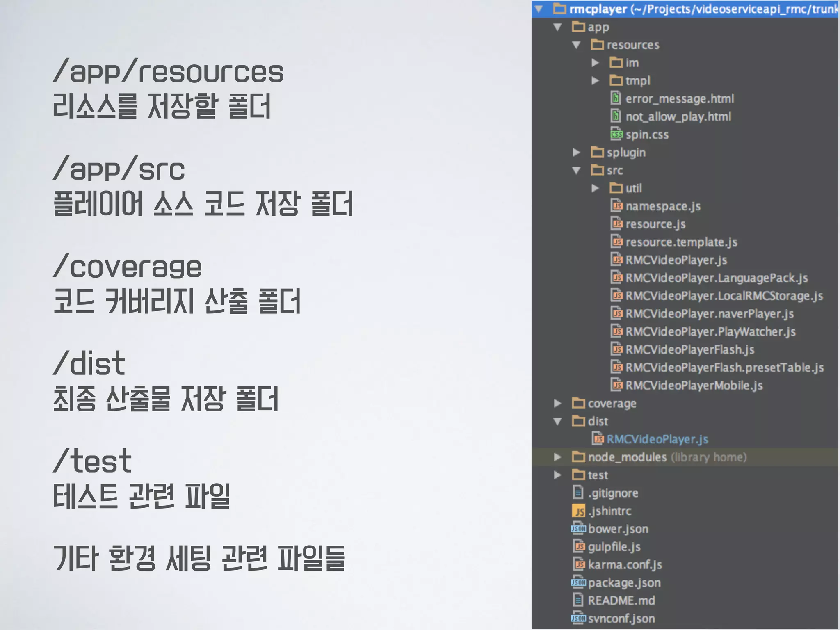Expand the node_modules folder arrow
This screenshot has height=630, width=840.
pyautogui.click(x=557, y=457)
